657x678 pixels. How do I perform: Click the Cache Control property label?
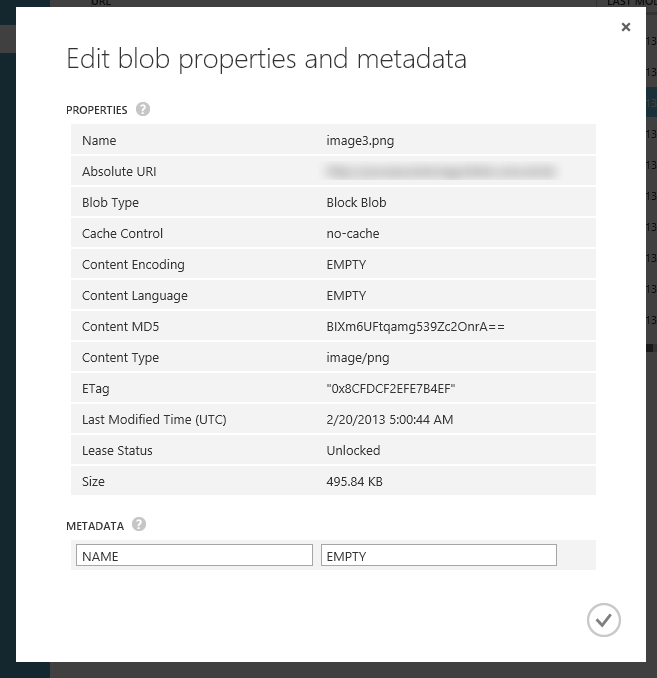point(122,234)
